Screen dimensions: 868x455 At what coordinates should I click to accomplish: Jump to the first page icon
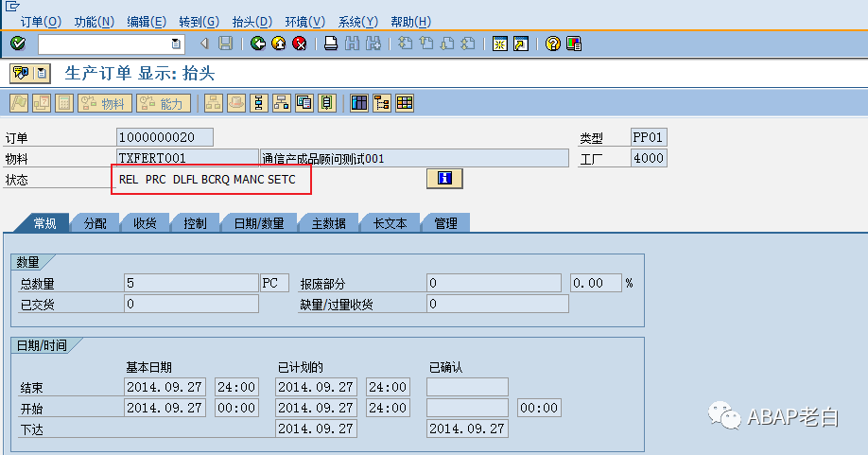point(406,44)
